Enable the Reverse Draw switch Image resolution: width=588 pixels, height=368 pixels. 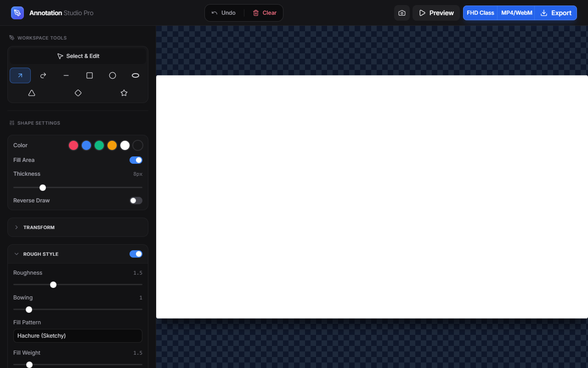coord(136,201)
